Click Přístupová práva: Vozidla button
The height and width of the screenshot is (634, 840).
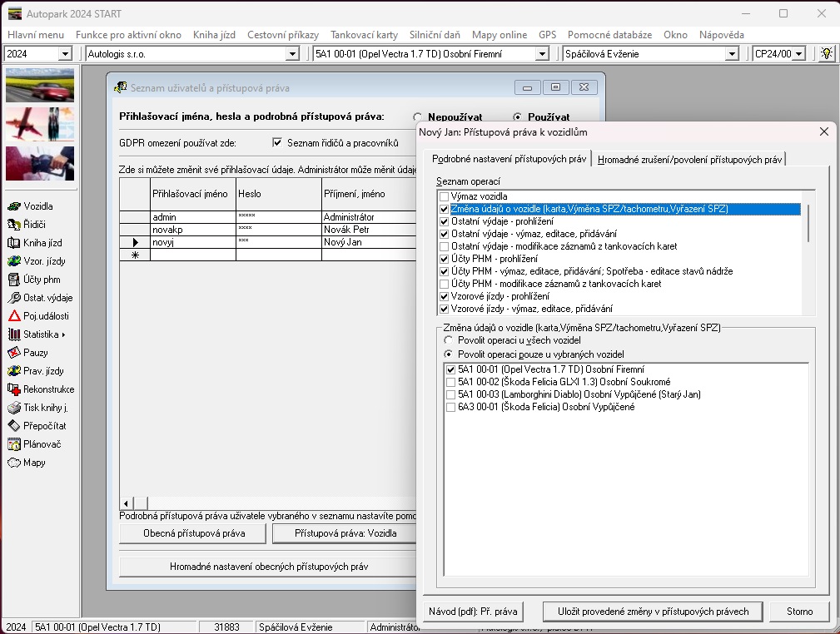click(x=345, y=533)
